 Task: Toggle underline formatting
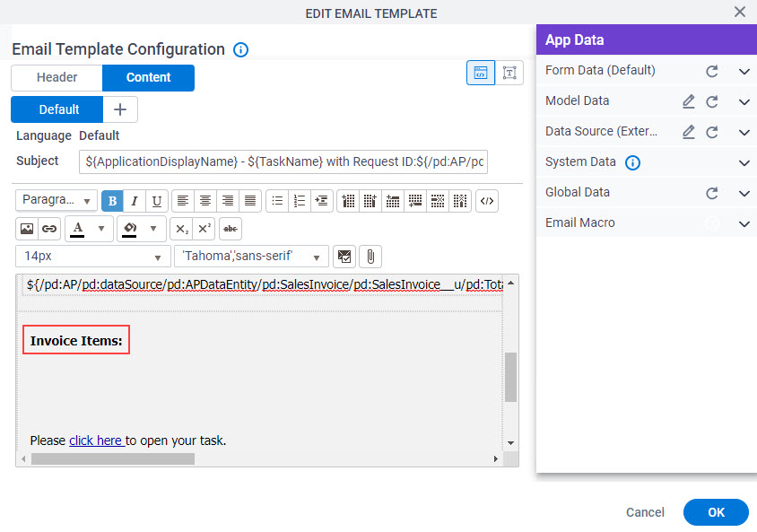[157, 201]
